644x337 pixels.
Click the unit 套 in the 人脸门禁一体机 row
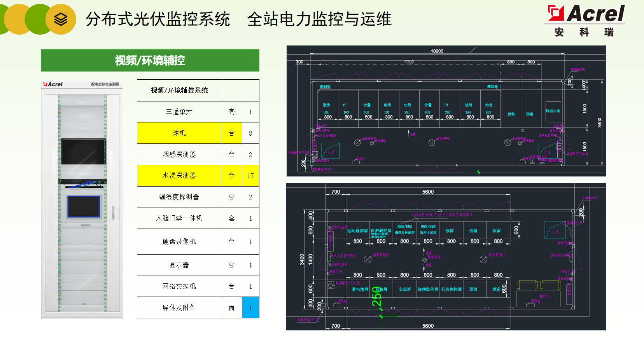[x=232, y=218]
